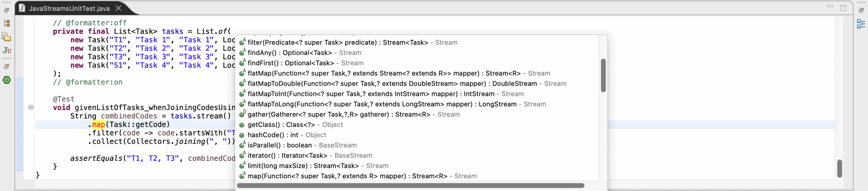Choose the hashCode() : int proposal
This screenshot has width=868, height=191.
pos(273,135)
